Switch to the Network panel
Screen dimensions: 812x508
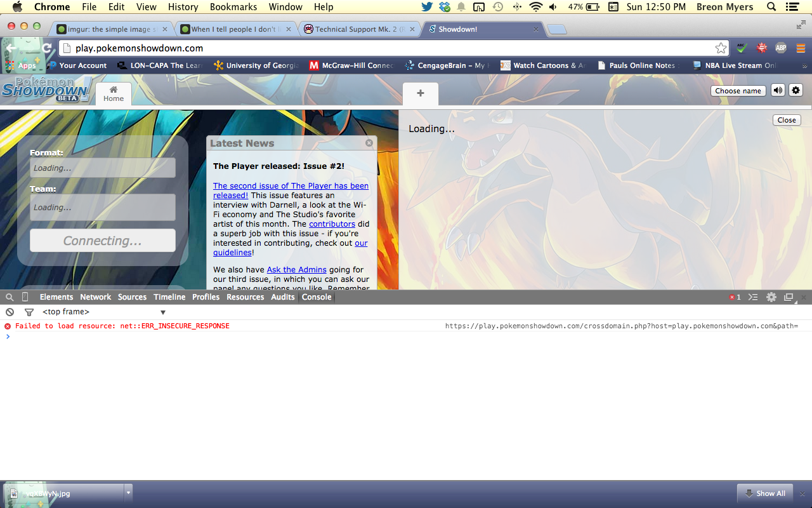click(96, 297)
